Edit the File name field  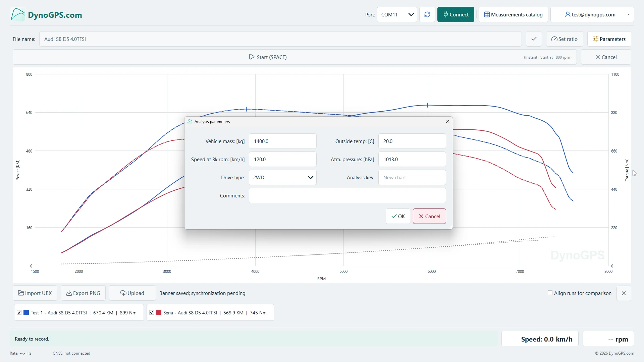pos(280,39)
